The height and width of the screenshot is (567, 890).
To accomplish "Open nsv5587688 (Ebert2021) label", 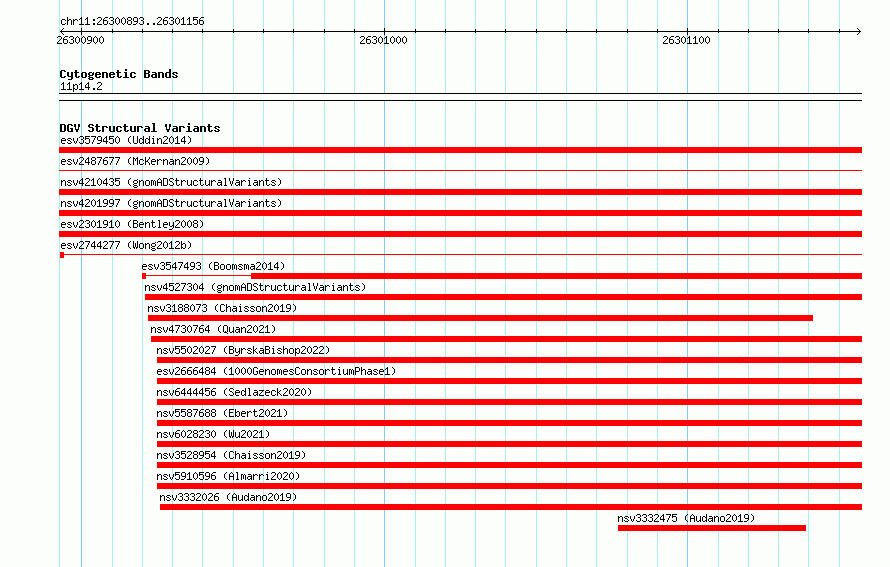I will (x=222, y=413).
